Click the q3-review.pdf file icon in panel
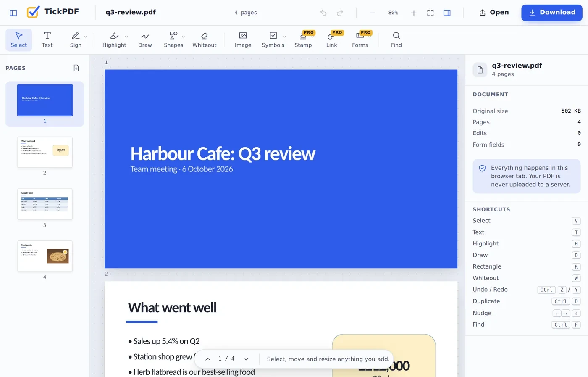Screen dimensions: 588x377 tap(480, 70)
